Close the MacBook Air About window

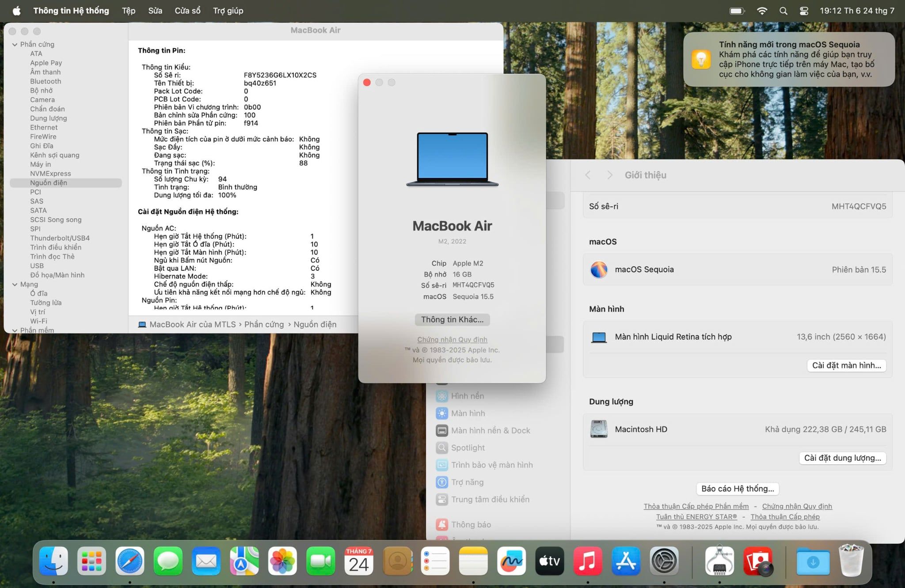(x=367, y=83)
